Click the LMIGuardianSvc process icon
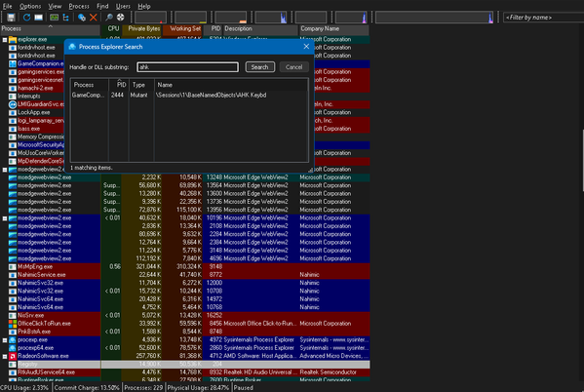584x392 pixels. tap(13, 104)
